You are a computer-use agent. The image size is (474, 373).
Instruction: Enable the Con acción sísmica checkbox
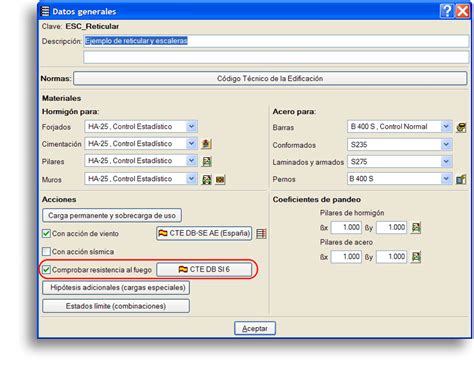coord(46,251)
